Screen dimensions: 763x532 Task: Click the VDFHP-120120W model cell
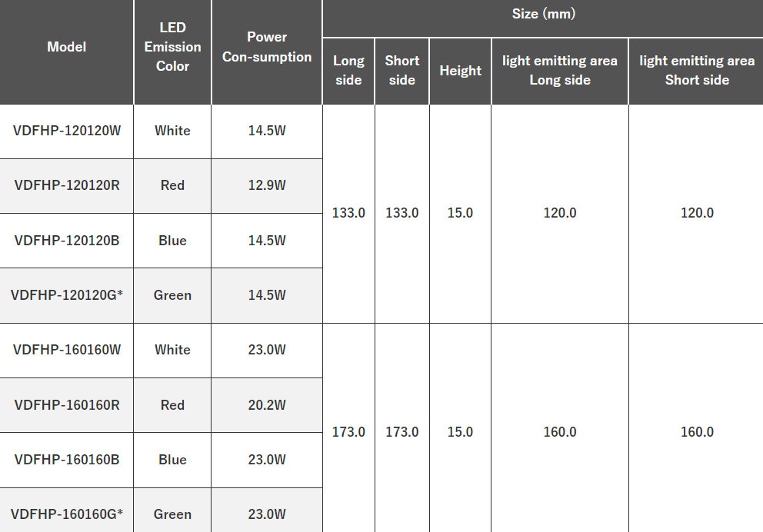67,131
